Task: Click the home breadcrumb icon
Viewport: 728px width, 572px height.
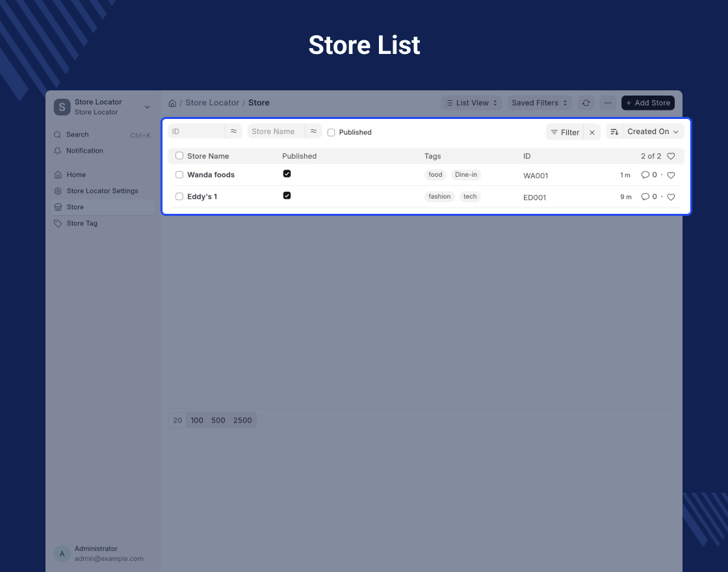Action: coord(172,103)
